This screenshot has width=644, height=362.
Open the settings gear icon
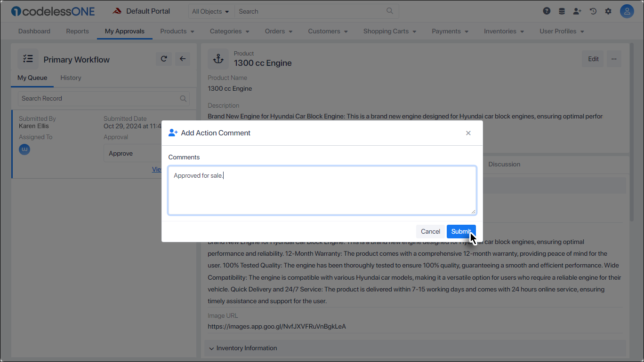[608, 10]
